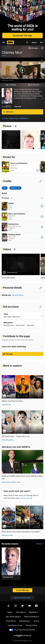This screenshot has width=45, height=644.
Task: Click the Add to list button
Action: point(22,112)
